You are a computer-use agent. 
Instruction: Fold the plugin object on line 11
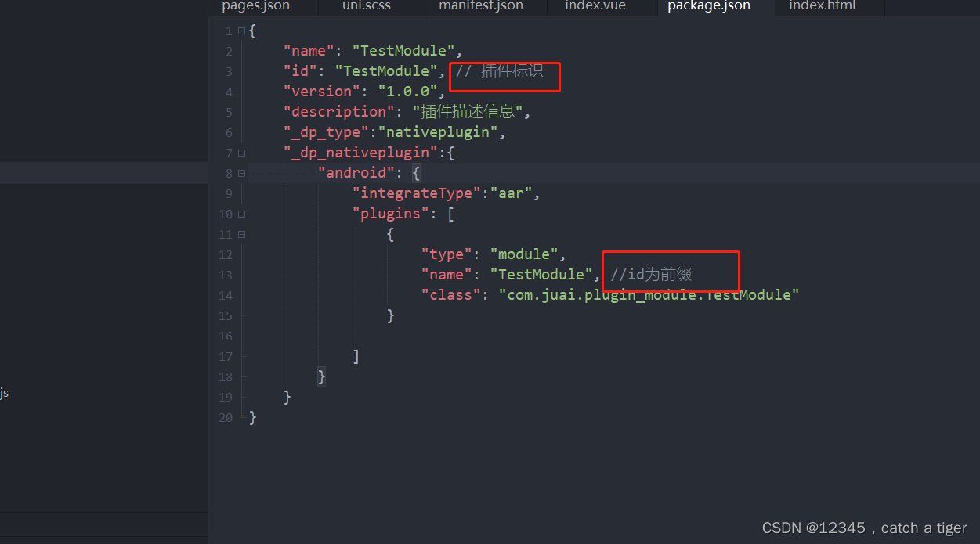click(x=242, y=235)
